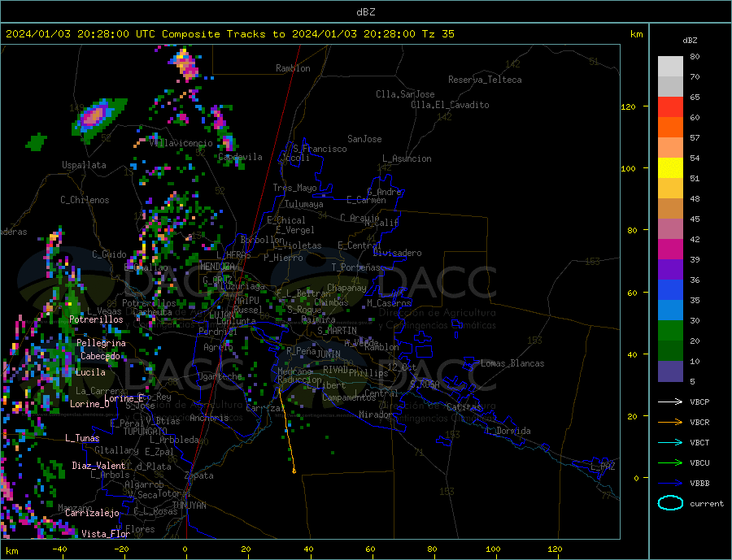Click the orange VBCR arrow in legend
This screenshot has width=732, height=560.
(670, 423)
